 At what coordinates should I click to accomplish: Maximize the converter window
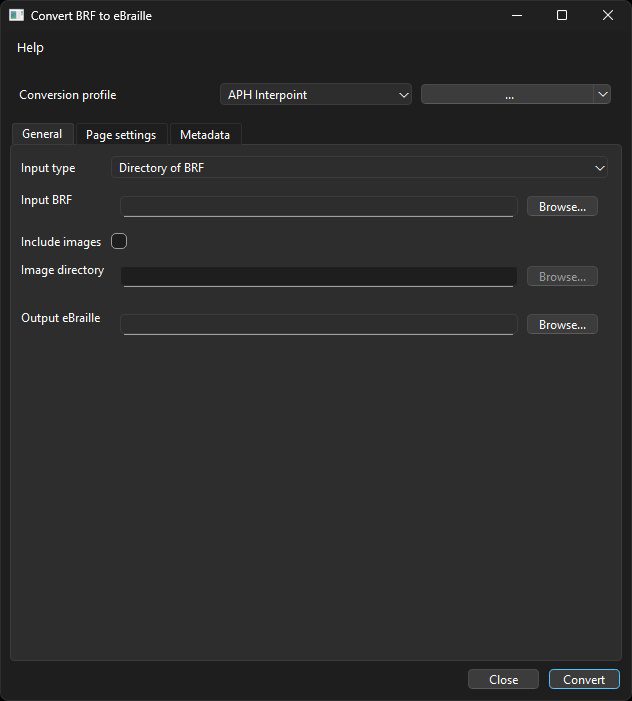562,16
